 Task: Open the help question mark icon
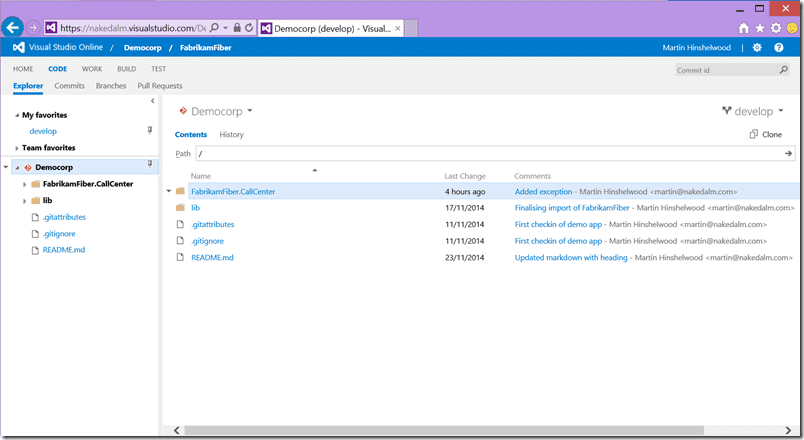pos(778,48)
